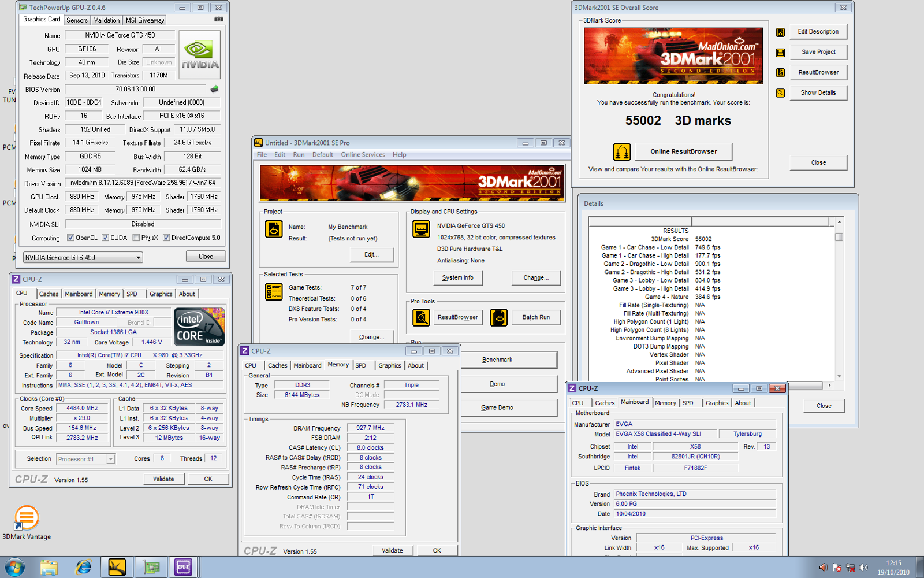The height and width of the screenshot is (578, 924).
Task: Open the Online Services menu in 3DMark2001
Action: 363,155
